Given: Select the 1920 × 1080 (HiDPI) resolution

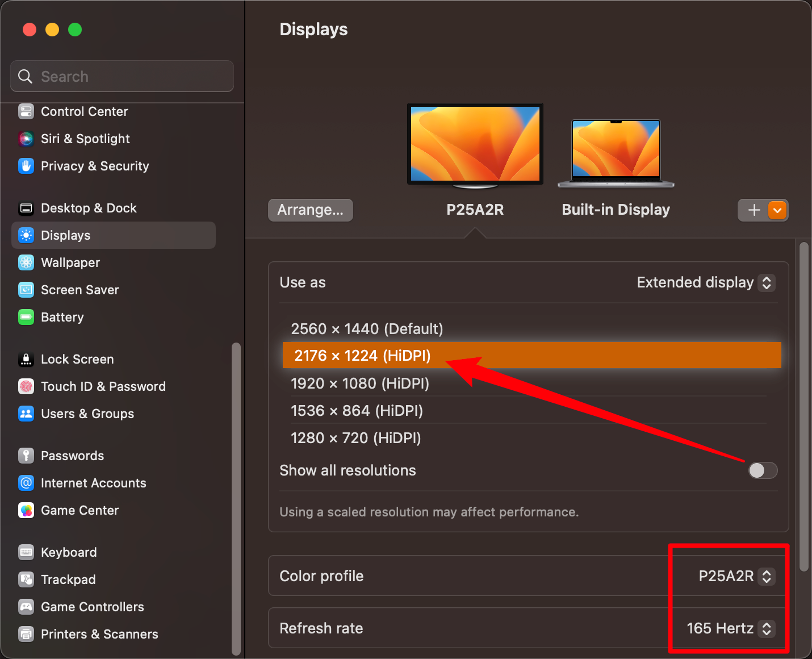Looking at the screenshot, I should pyautogui.click(x=360, y=383).
